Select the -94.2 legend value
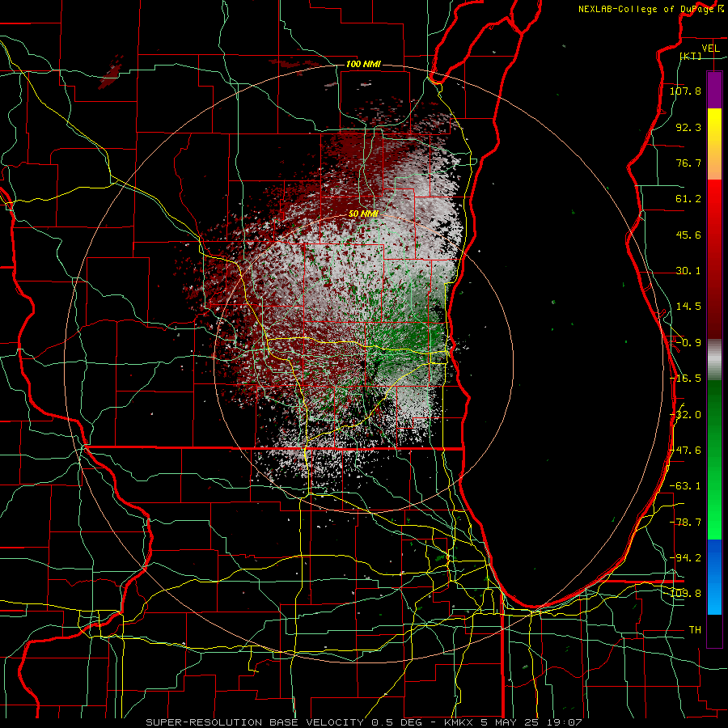This screenshot has height=728, width=728. coord(686,558)
